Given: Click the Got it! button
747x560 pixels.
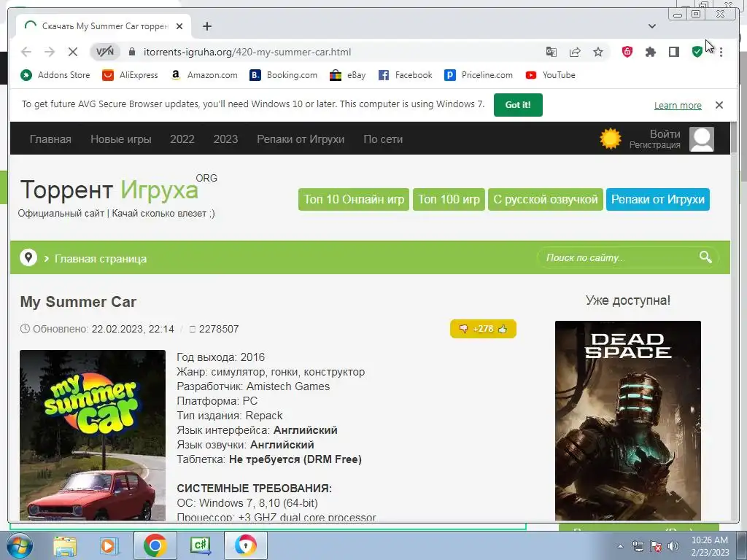Looking at the screenshot, I should click(x=518, y=105).
